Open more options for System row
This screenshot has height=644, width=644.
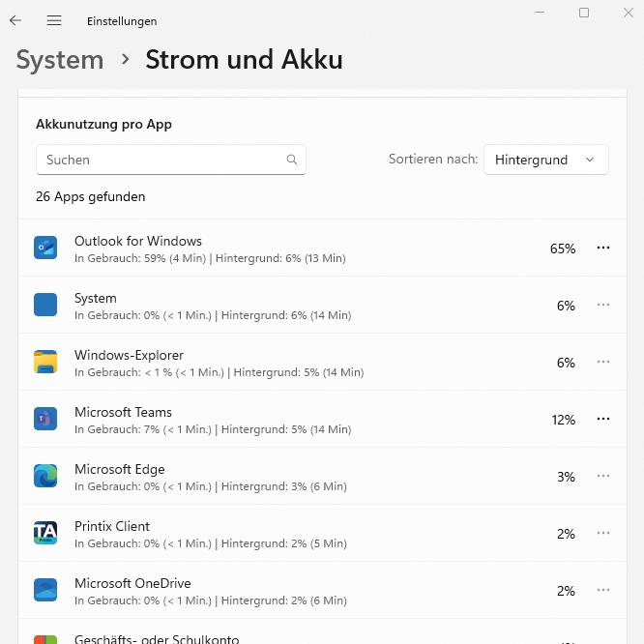click(603, 305)
